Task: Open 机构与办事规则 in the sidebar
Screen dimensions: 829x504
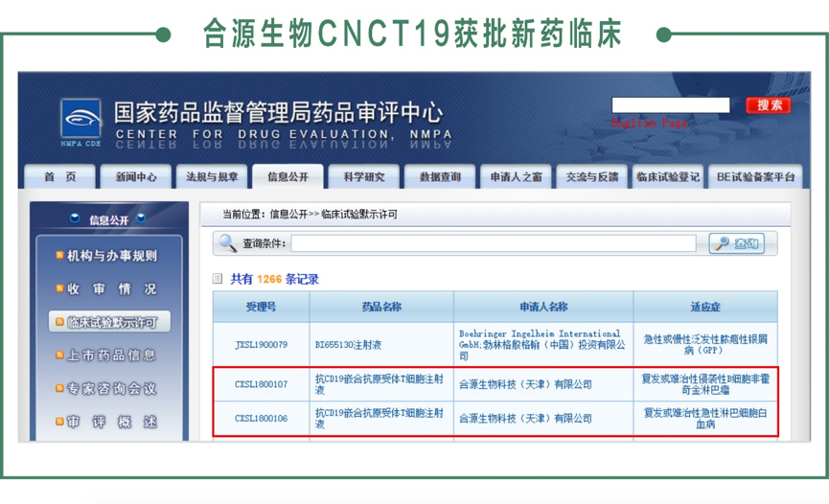Action: tap(112, 256)
